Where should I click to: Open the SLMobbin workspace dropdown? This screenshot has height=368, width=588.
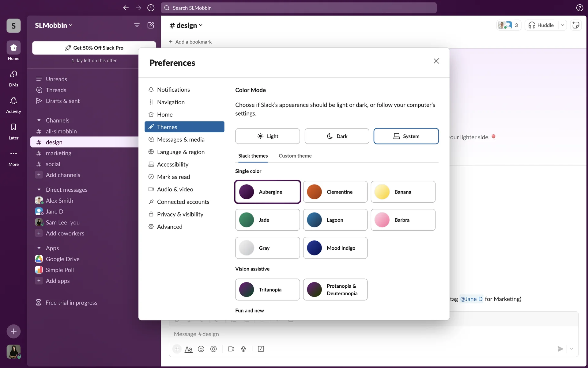[54, 25]
